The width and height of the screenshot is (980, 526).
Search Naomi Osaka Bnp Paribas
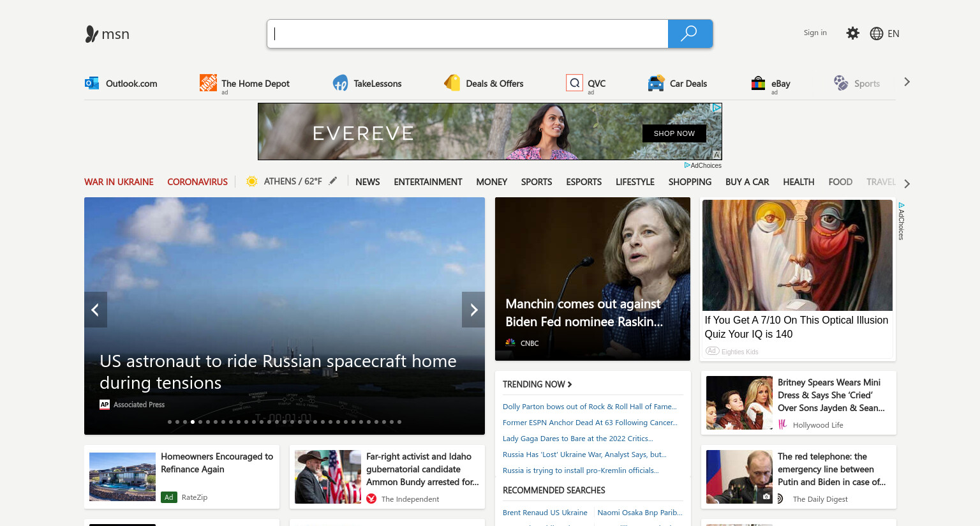[x=640, y=513]
